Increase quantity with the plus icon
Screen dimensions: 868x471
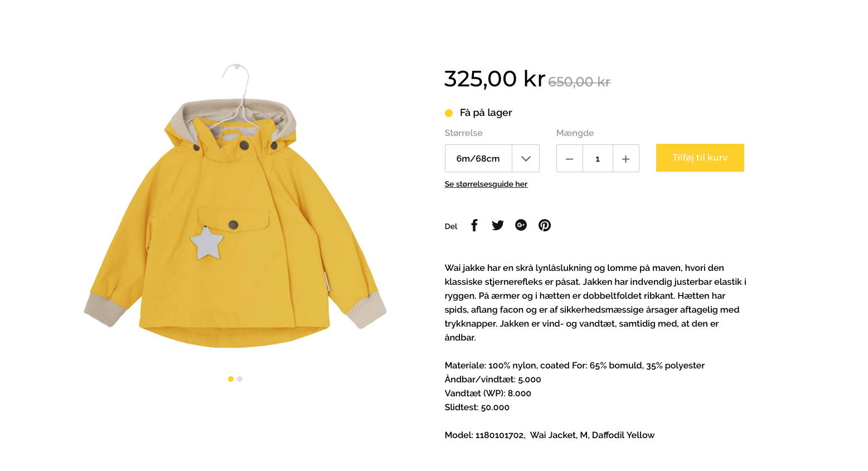[626, 159]
